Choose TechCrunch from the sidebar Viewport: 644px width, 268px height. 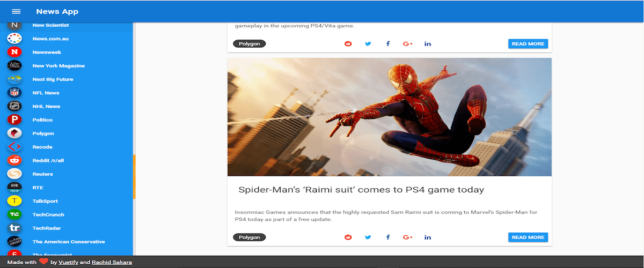48,214
